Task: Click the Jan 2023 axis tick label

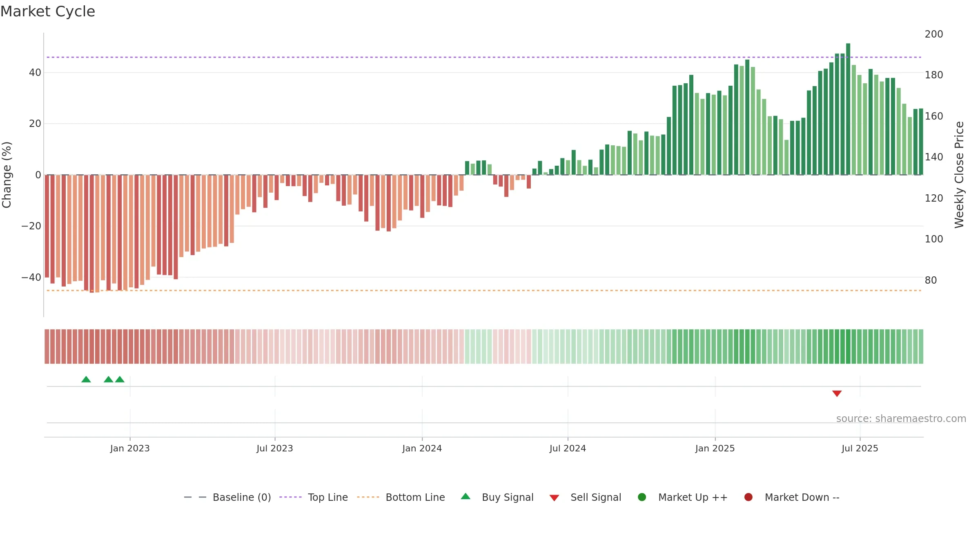Action: pos(130,448)
